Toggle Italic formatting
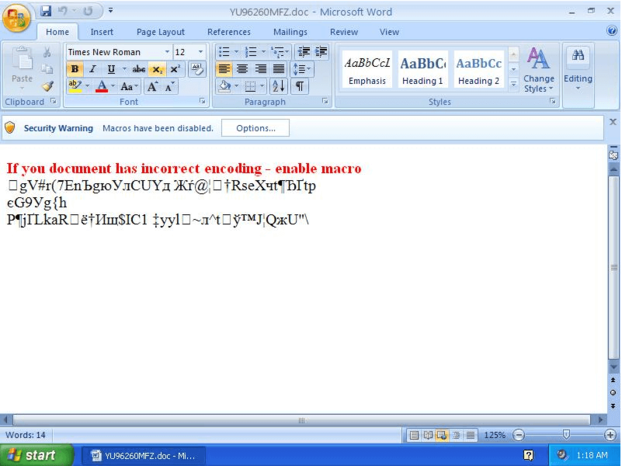Screen dimensions: 622x466 (92, 69)
